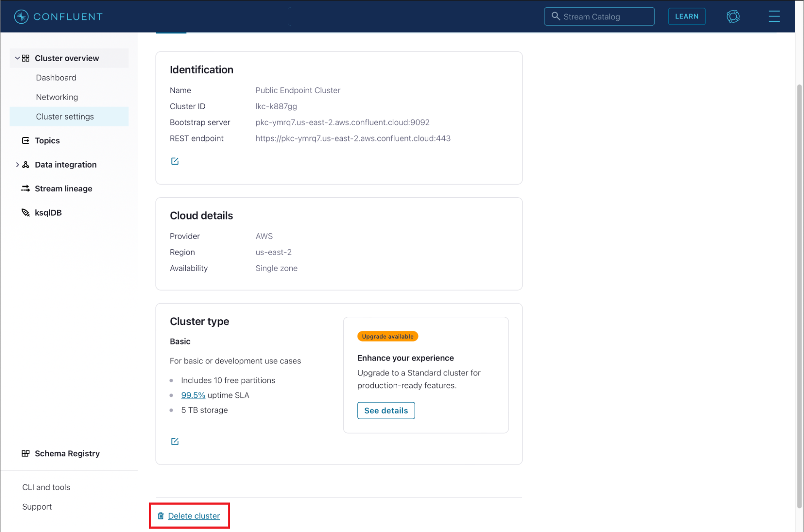The image size is (804, 532).
Task: Open CLI and tools link
Action: 46,487
